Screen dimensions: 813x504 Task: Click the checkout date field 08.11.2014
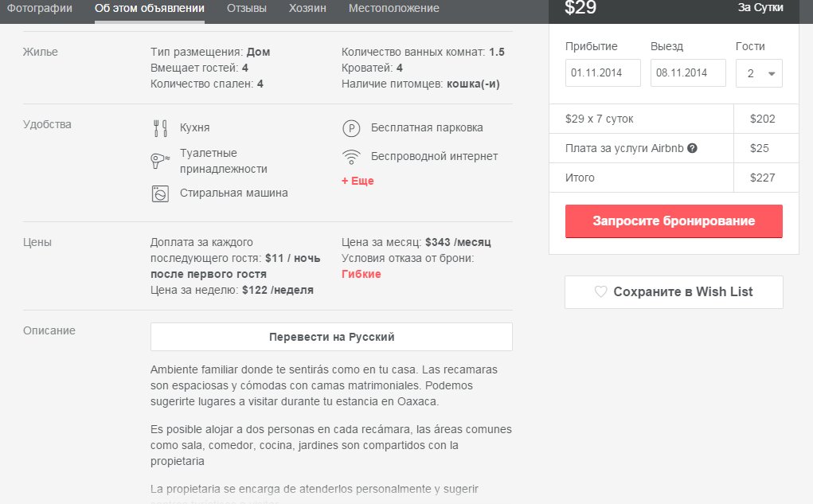[x=688, y=73]
